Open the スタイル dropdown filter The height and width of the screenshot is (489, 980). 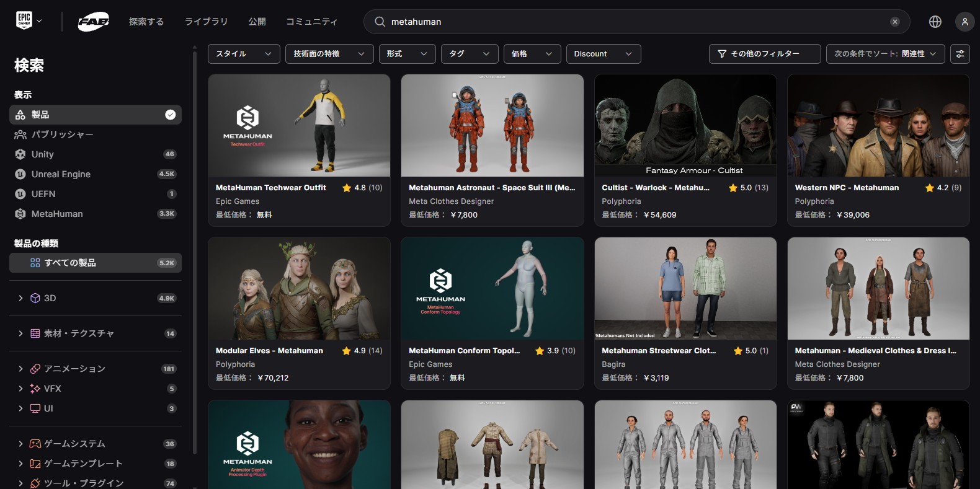click(x=243, y=54)
